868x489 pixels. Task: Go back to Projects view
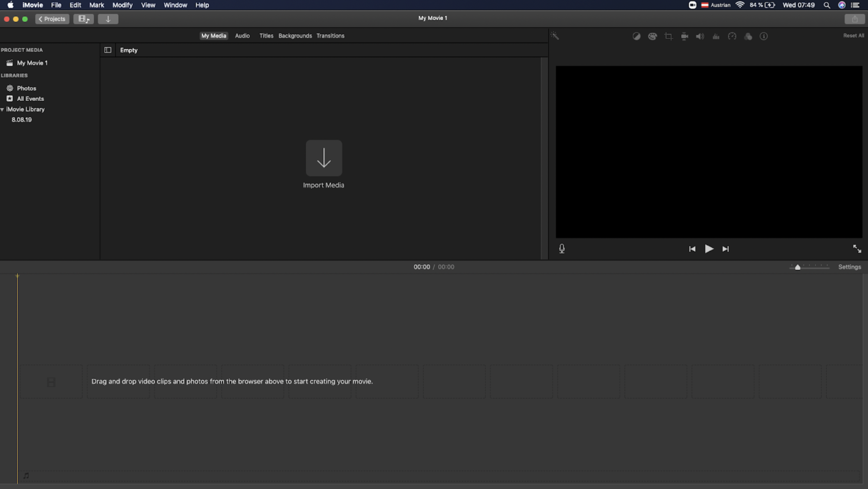tap(52, 19)
